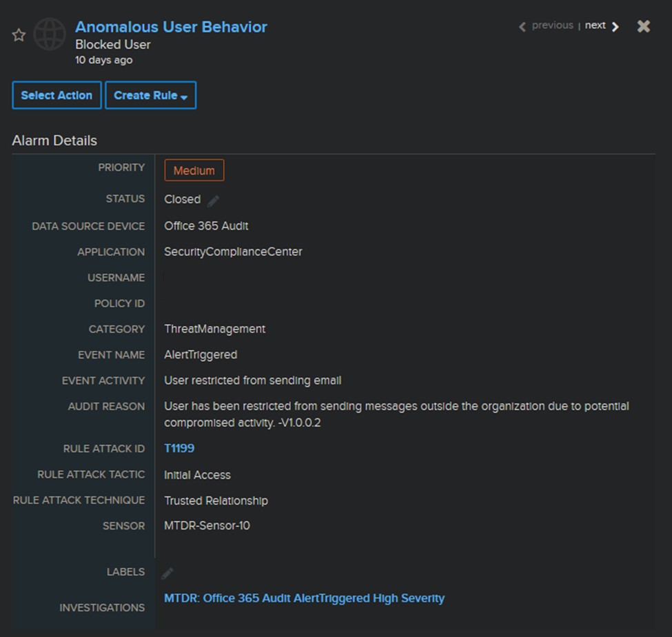Screen dimensions: 672x637
Task: Click the next arrow chevron icon
Action: point(615,26)
